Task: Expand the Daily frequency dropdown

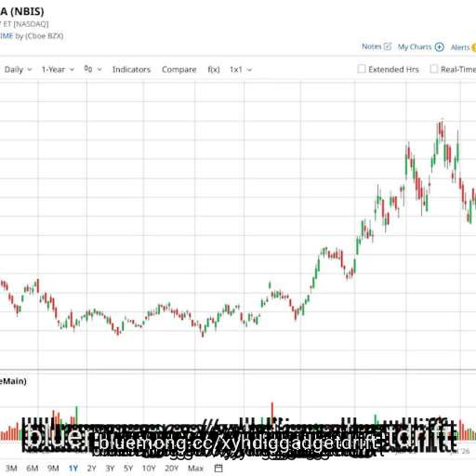Action: 18,70
